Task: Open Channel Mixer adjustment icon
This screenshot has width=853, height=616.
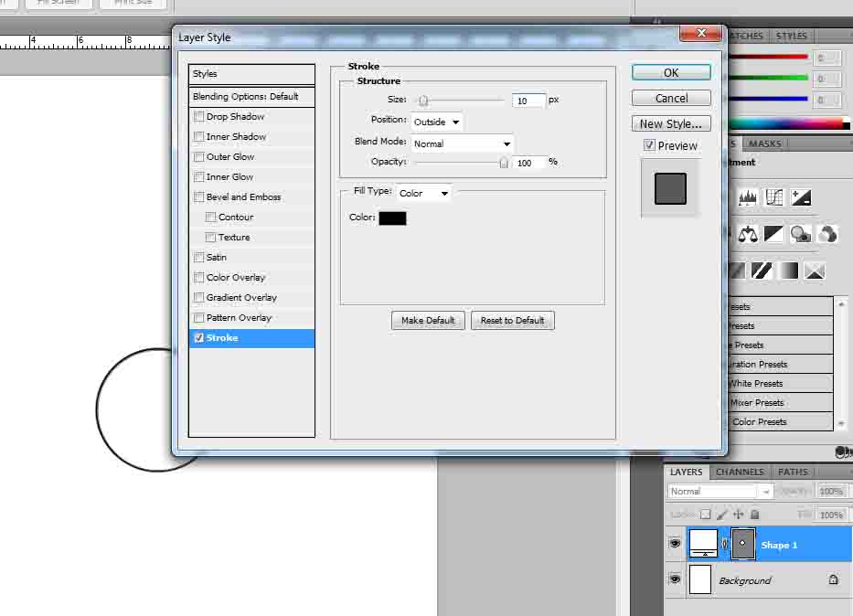Action: click(x=827, y=234)
